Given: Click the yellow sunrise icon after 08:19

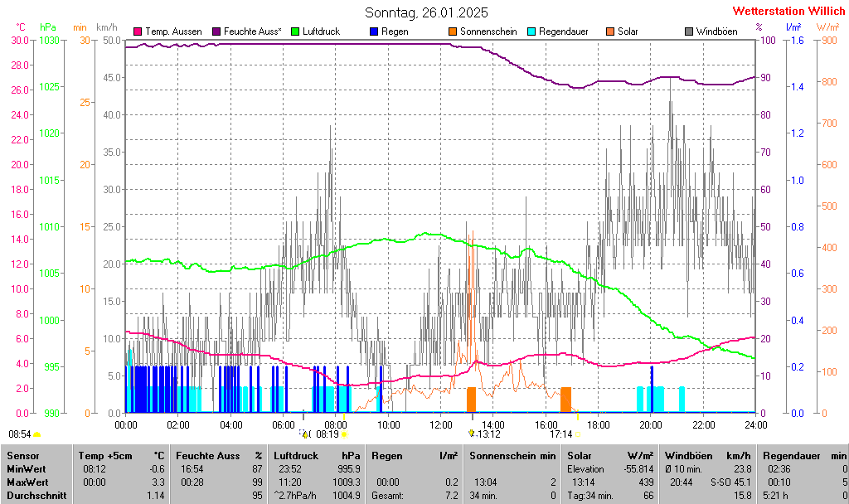Looking at the screenshot, I should tap(344, 434).
